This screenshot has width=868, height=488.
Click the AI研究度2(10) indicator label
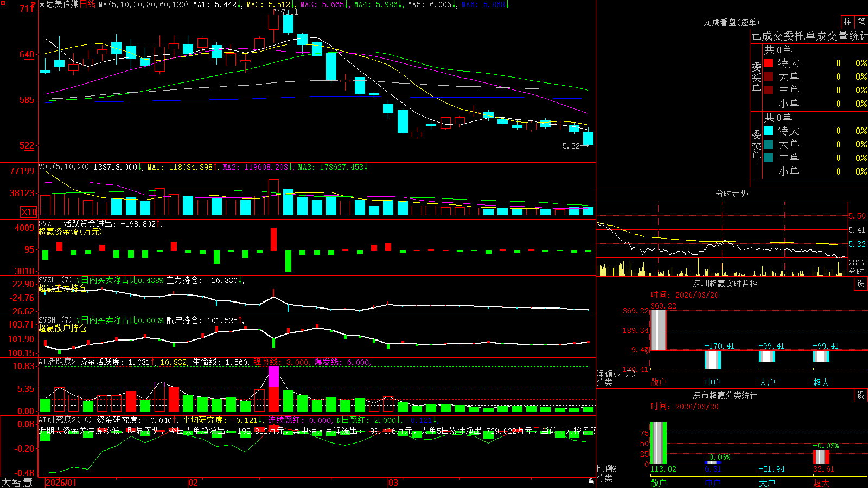pos(66,420)
